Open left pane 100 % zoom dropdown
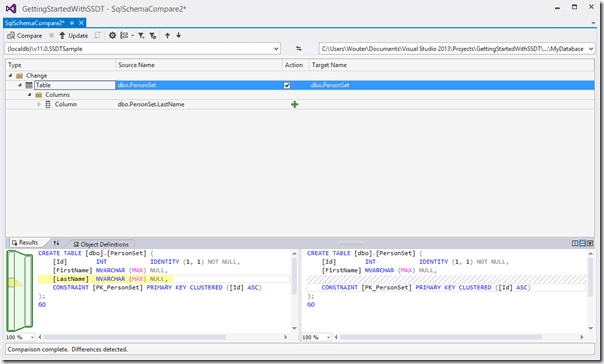Image resolution: width=604 pixels, height=364 pixels. coord(32,337)
